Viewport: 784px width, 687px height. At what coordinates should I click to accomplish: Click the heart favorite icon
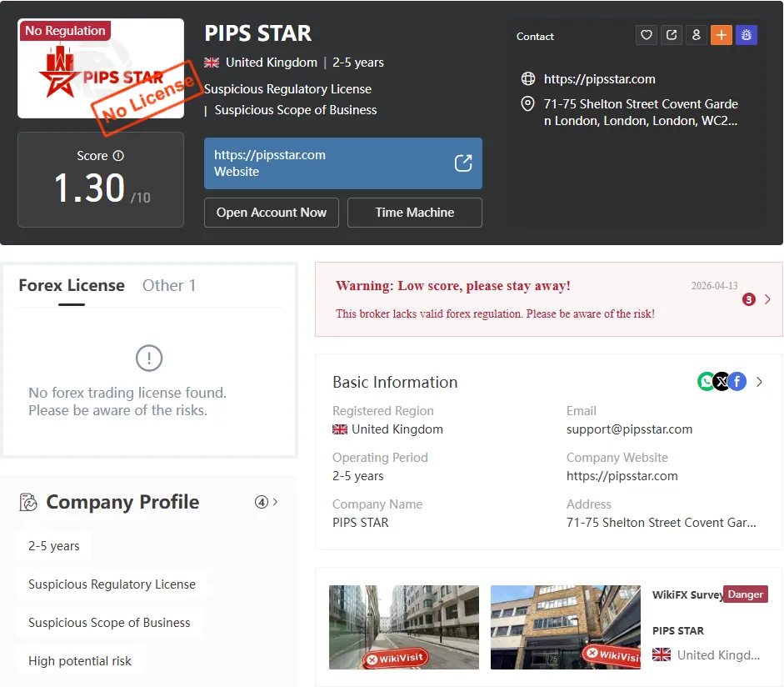click(x=646, y=35)
